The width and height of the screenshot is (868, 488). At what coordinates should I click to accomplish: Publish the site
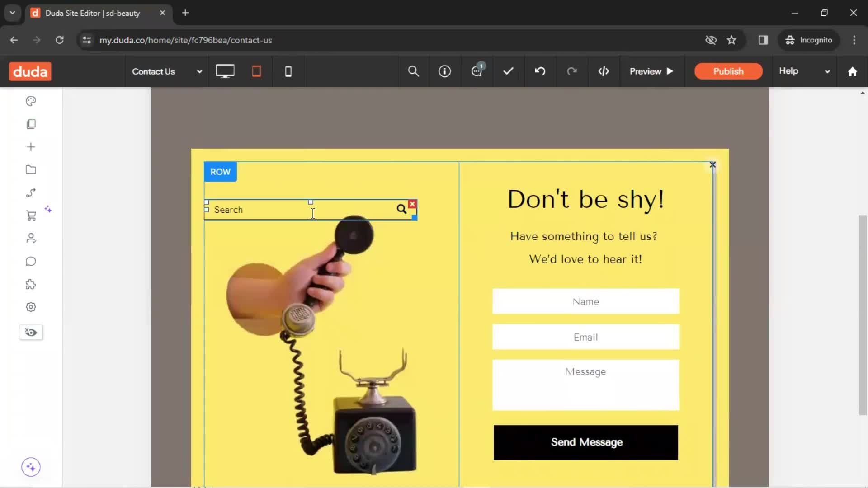[728, 71]
